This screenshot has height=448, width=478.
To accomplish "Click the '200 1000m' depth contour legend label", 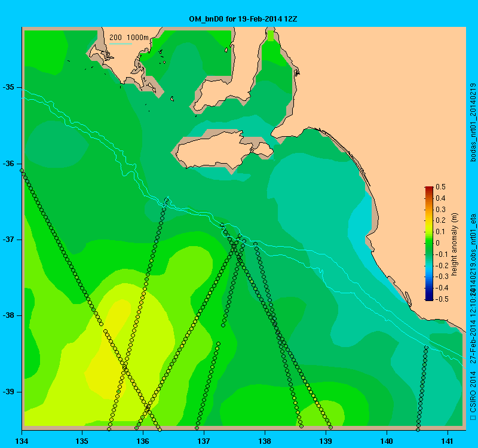I will click(x=129, y=38).
